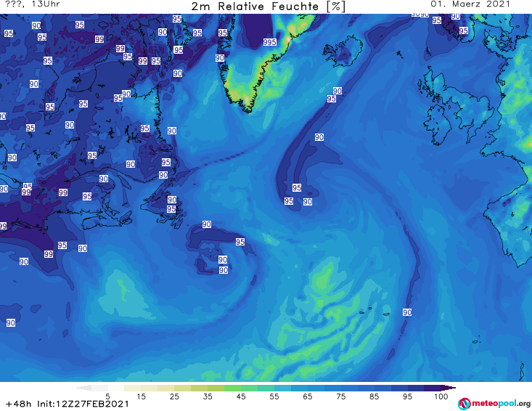Viewport: 532px width, 411px height.
Task: Click the circular meteopool logo icon
Action: click(464, 404)
